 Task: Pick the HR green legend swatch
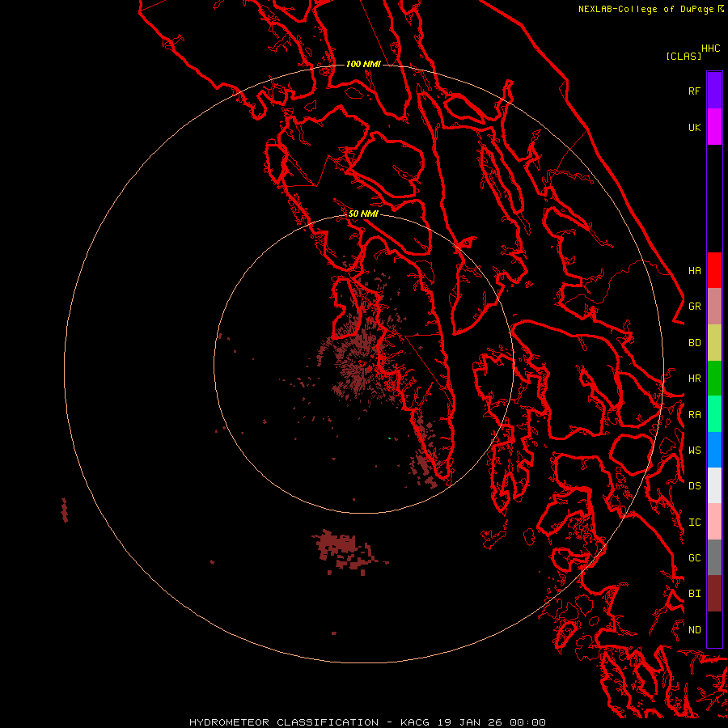[714, 379]
